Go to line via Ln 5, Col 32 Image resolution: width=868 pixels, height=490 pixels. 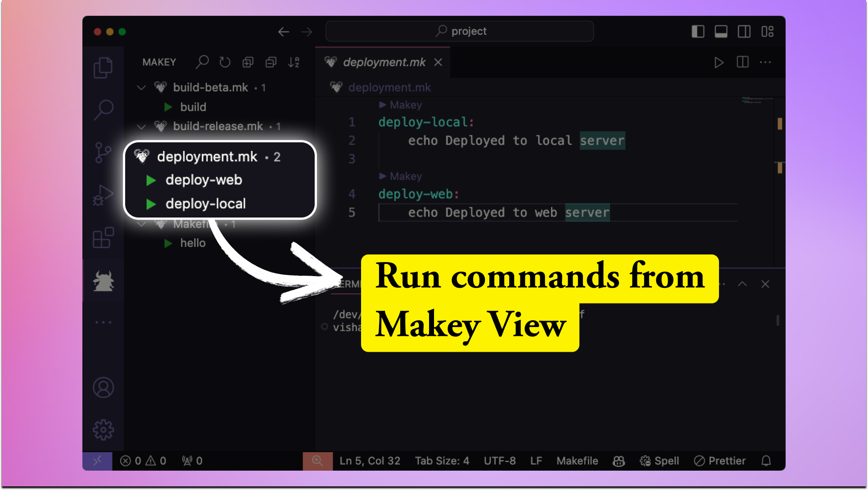370,461
